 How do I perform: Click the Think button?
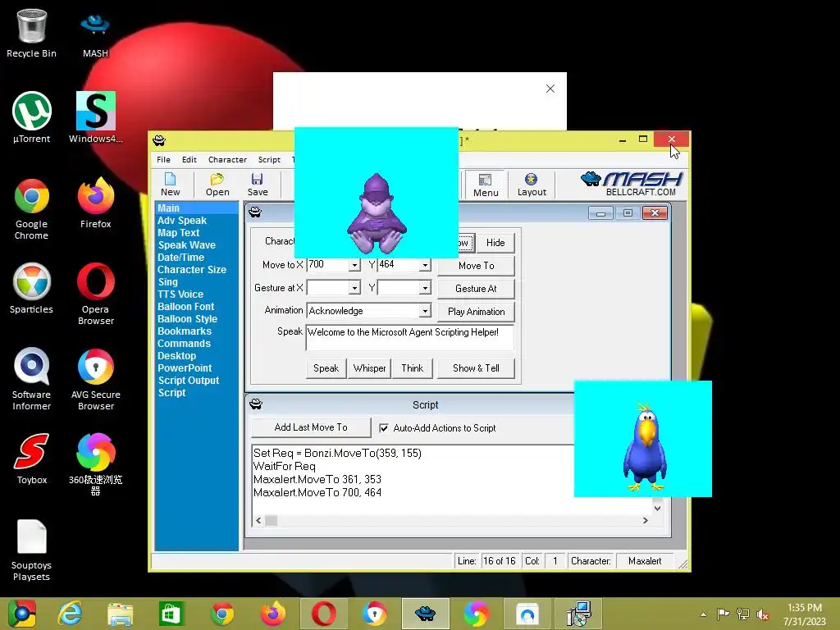pos(412,368)
